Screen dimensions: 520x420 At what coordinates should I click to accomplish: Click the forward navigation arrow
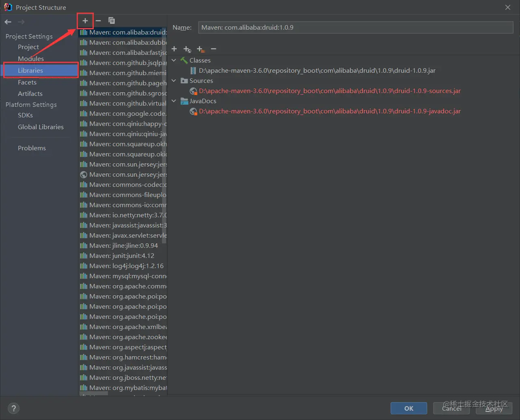tap(21, 22)
